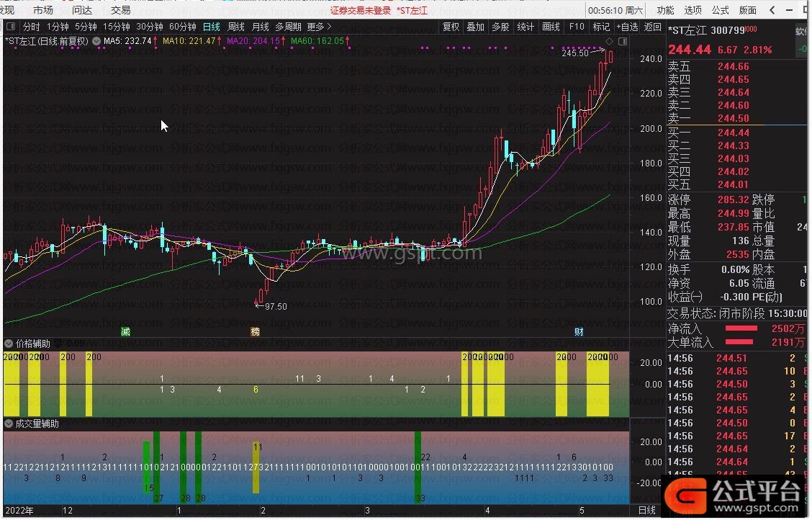Click the 卖一 ask price 244.50
The image size is (812, 520).
pyautogui.click(x=734, y=118)
